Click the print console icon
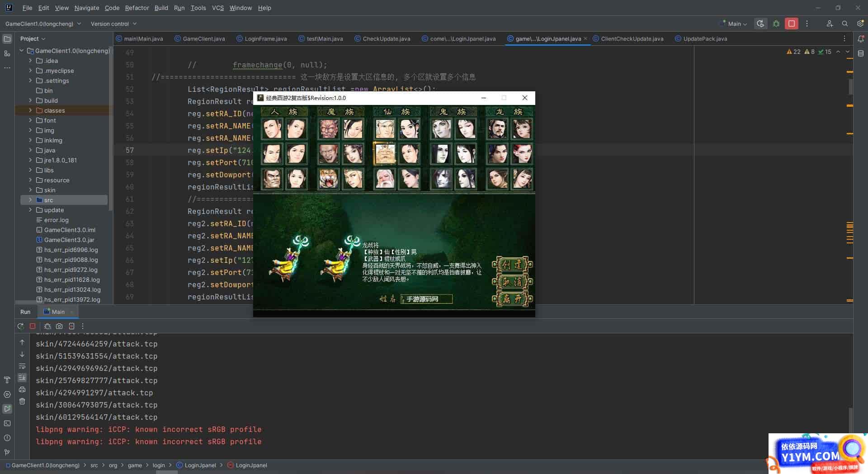Image resolution: width=868 pixels, height=474 pixels. (x=22, y=389)
